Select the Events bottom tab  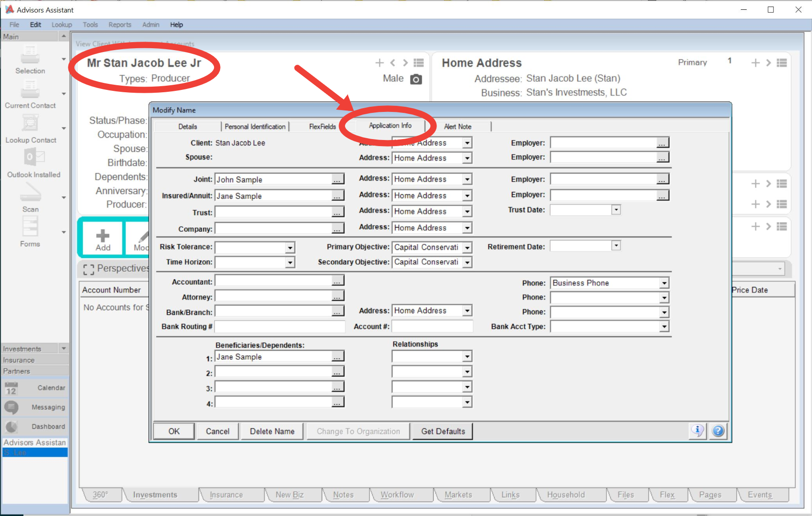(x=760, y=494)
